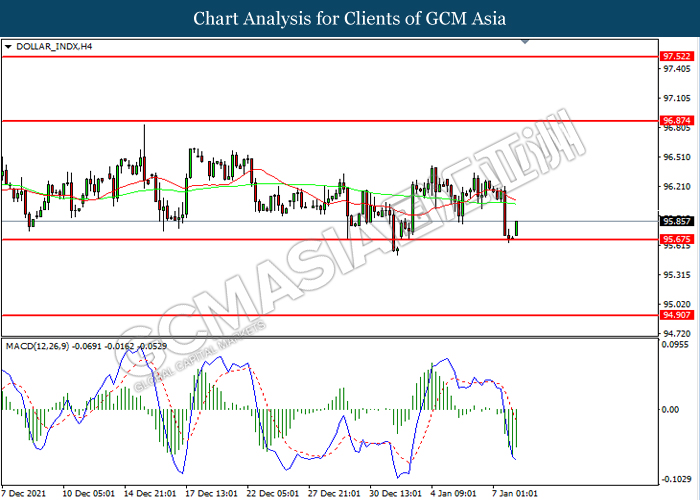The width and height of the screenshot is (700, 500).
Task: Click the 97.105 price scale value
Action: pos(676,98)
